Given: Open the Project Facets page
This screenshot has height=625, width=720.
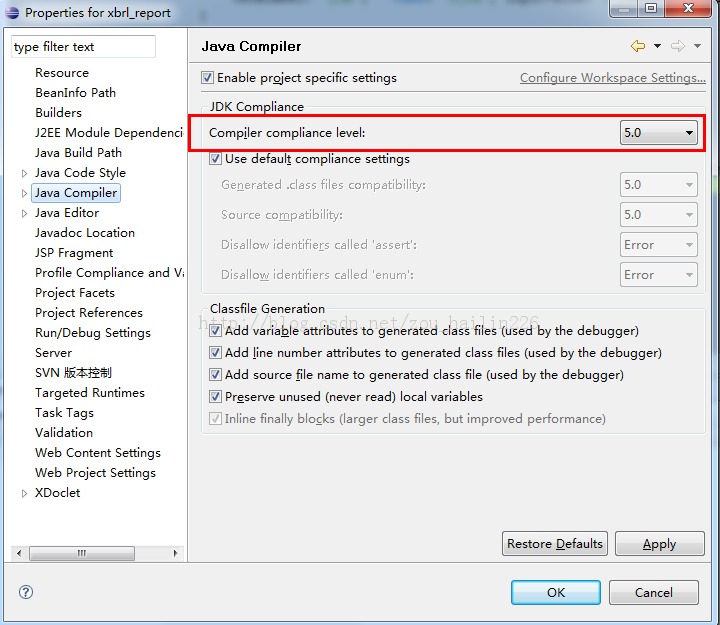Looking at the screenshot, I should click(x=75, y=293).
